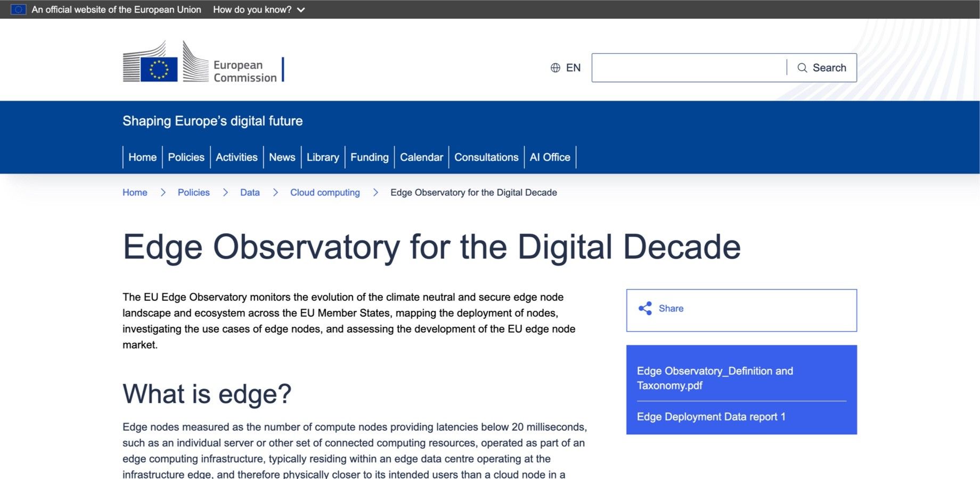Open Edge Deployment Data report 1

711,417
